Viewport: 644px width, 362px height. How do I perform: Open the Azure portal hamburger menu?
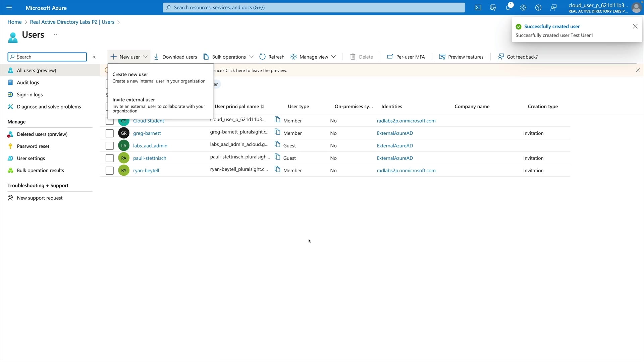click(9, 7)
